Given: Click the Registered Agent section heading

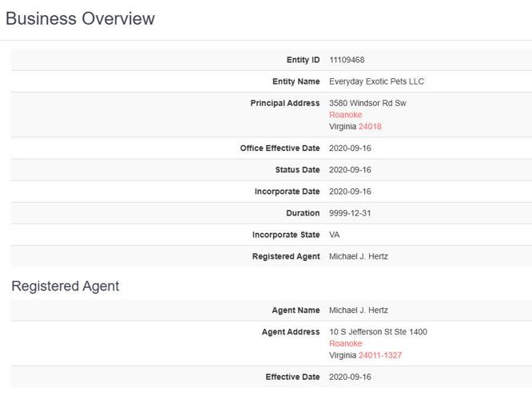Looking at the screenshot, I should 66,286.
